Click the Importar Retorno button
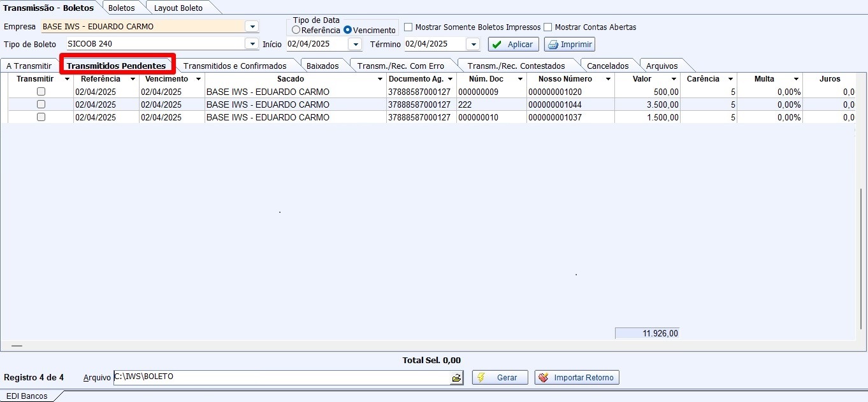This screenshot has height=402, width=868. [577, 378]
